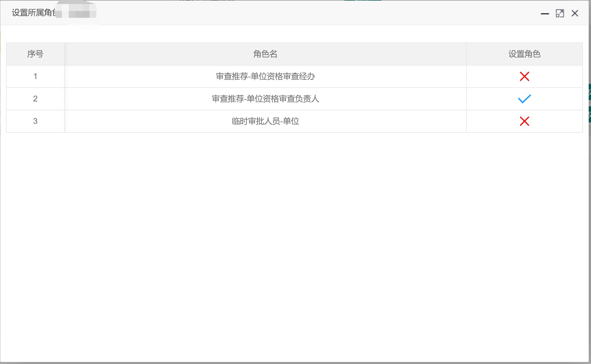
Task: Select role name 审查推荐-单位资格审查经办
Action: [265, 76]
